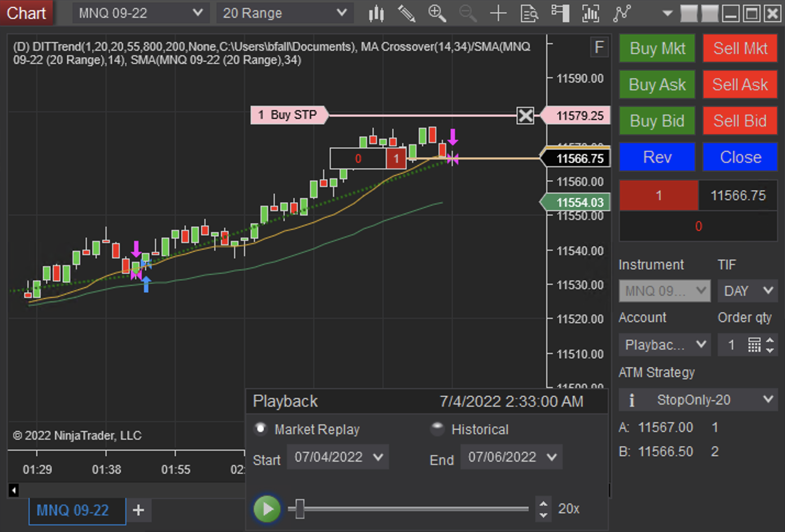Open the bar type candlestick icon

[377, 13]
